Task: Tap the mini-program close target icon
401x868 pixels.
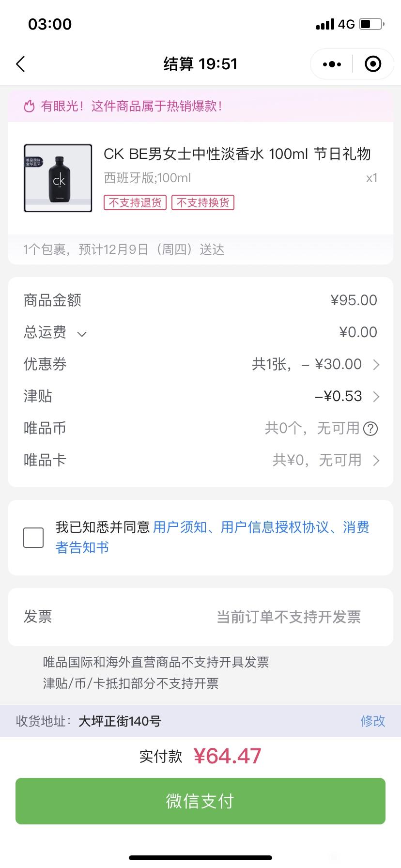Action: click(x=373, y=64)
